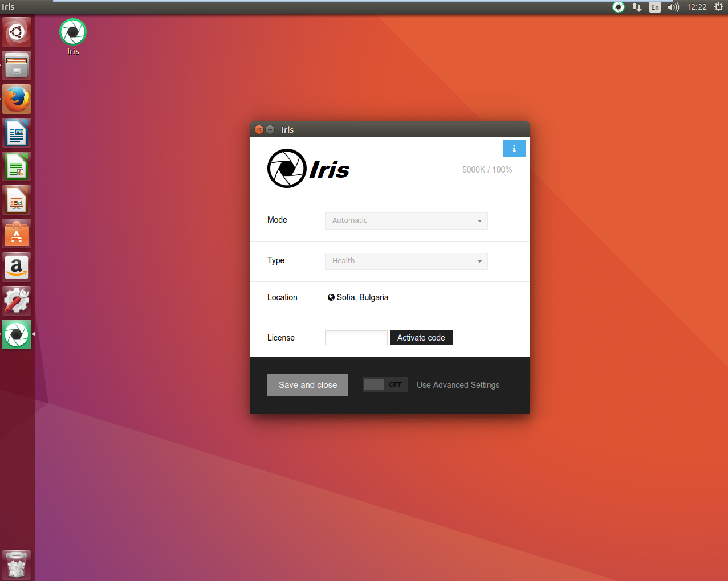Launch the Files manager from the dock
Image resolution: width=728 pixels, height=581 pixels.
point(17,66)
